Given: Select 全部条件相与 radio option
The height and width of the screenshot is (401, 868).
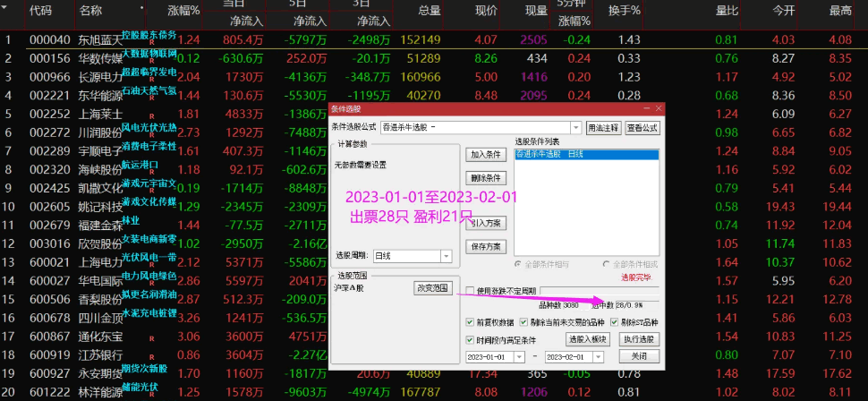Looking at the screenshot, I should 518,264.
